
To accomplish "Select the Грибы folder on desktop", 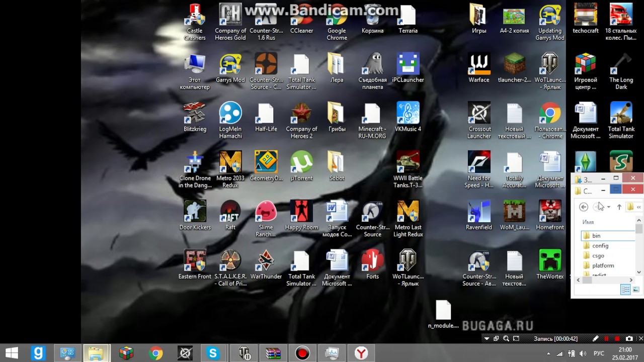I will coord(337,117).
